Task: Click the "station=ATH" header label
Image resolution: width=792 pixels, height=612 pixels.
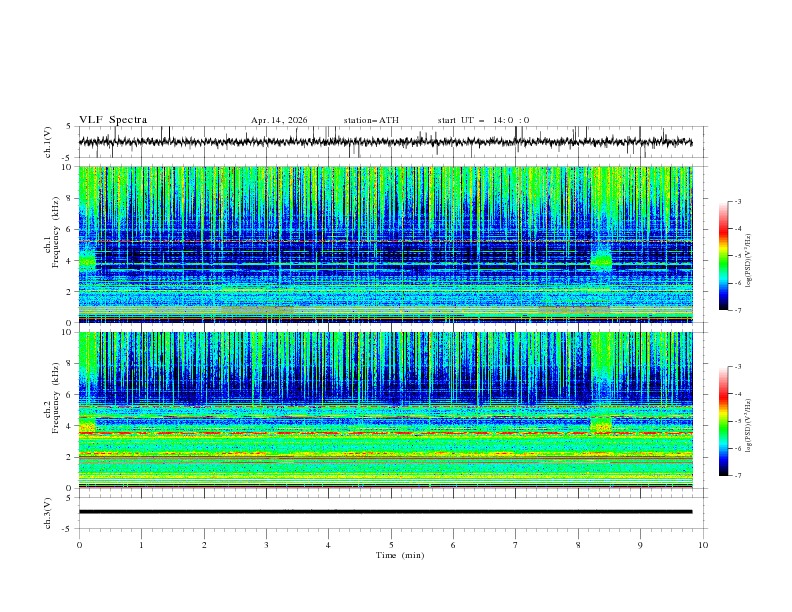Action: pyautogui.click(x=371, y=120)
